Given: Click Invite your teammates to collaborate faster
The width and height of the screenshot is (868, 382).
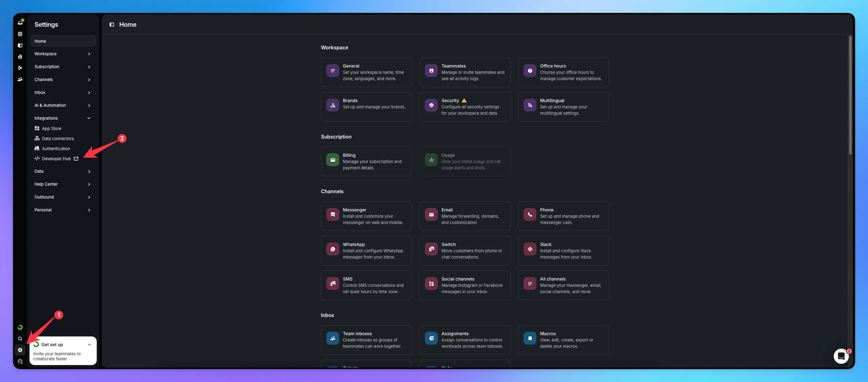Looking at the screenshot, I should (x=57, y=356).
